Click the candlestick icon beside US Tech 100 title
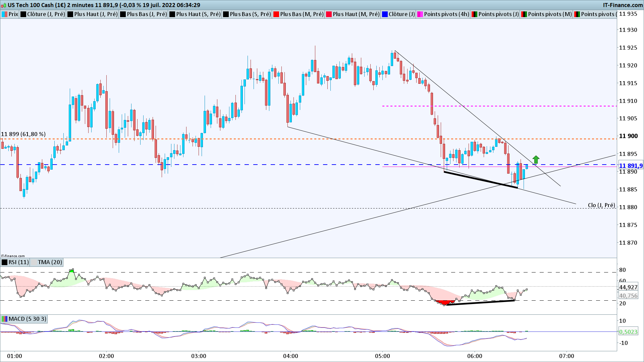Viewport: 644px width, 362px height. 4,5
